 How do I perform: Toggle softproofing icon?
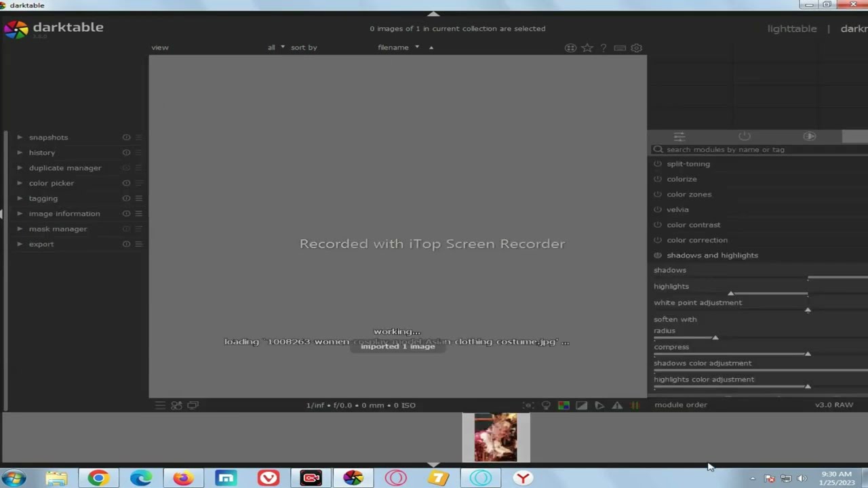[x=599, y=405]
